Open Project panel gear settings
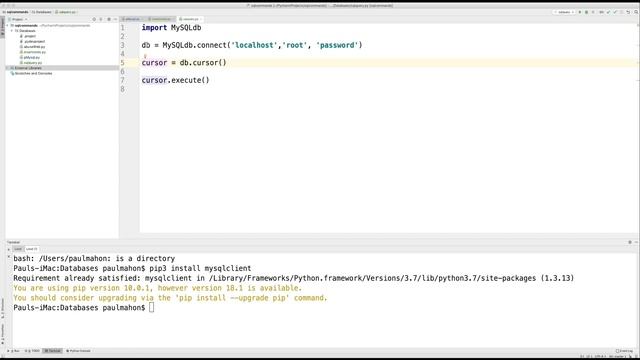The width and height of the screenshot is (640, 360). [x=109, y=19]
